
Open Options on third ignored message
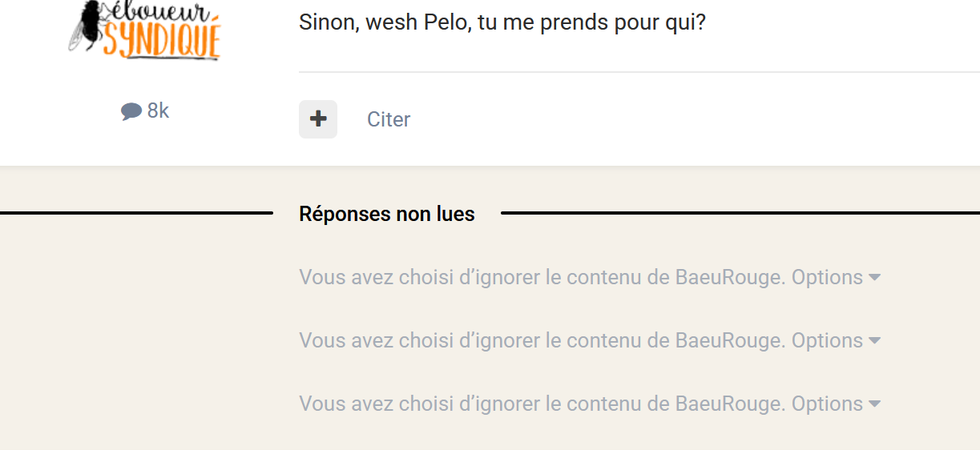point(827,404)
